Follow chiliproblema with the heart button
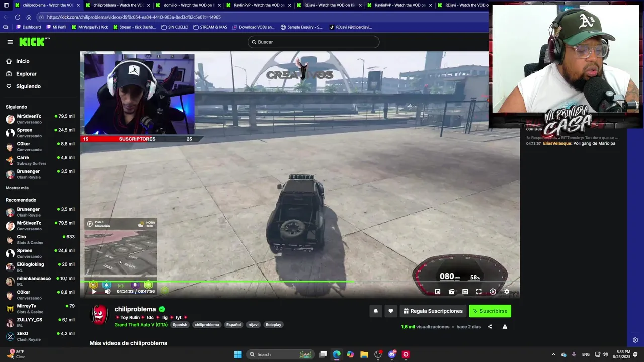Screen dimensions: 644x362 click(x=391, y=311)
